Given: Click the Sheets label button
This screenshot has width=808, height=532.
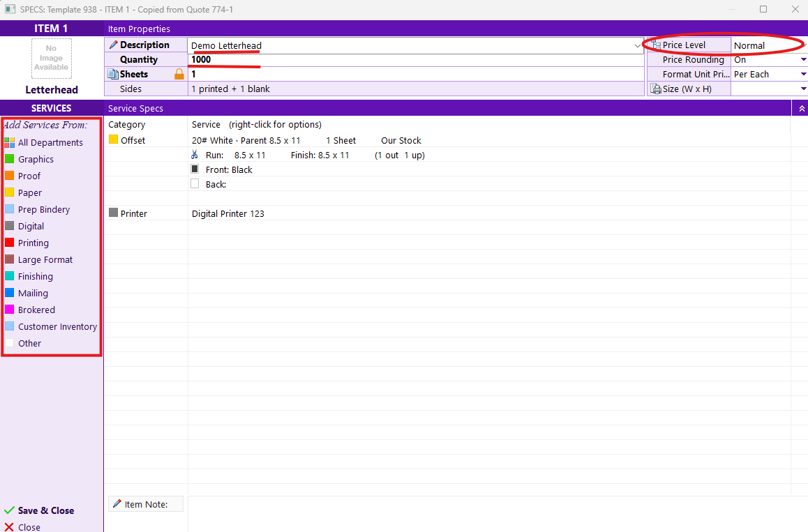Looking at the screenshot, I should point(133,74).
